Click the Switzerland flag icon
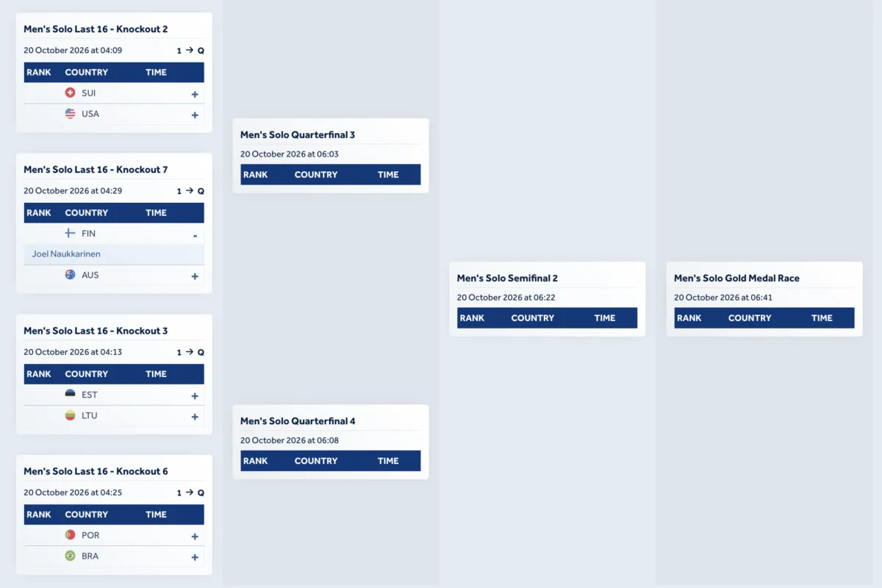Image resolution: width=882 pixels, height=588 pixels. (71, 93)
